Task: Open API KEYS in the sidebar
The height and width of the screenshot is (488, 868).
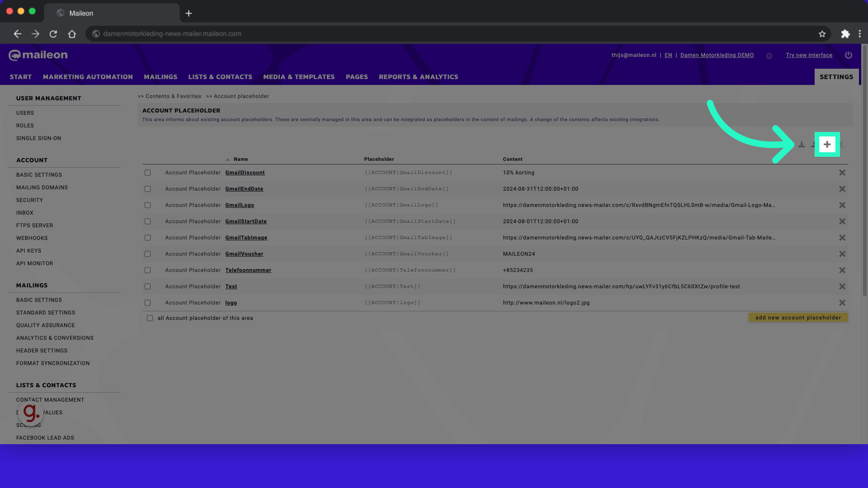Action: [28, 251]
